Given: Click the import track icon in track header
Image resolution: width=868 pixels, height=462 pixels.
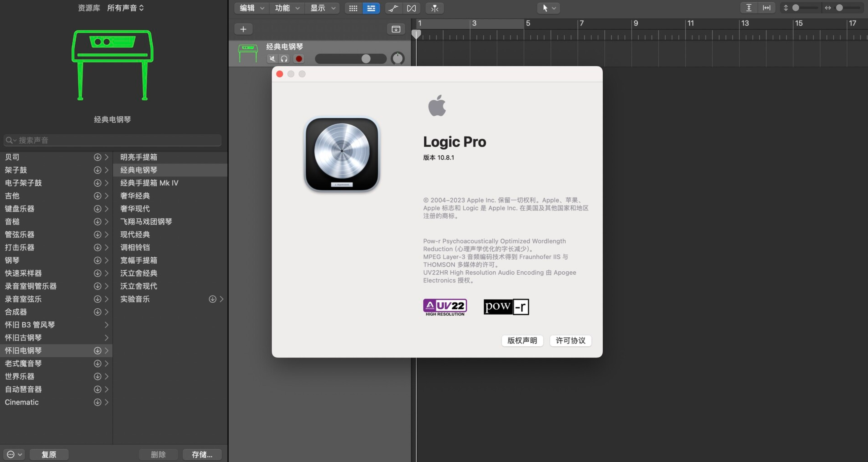Looking at the screenshot, I should (396, 29).
